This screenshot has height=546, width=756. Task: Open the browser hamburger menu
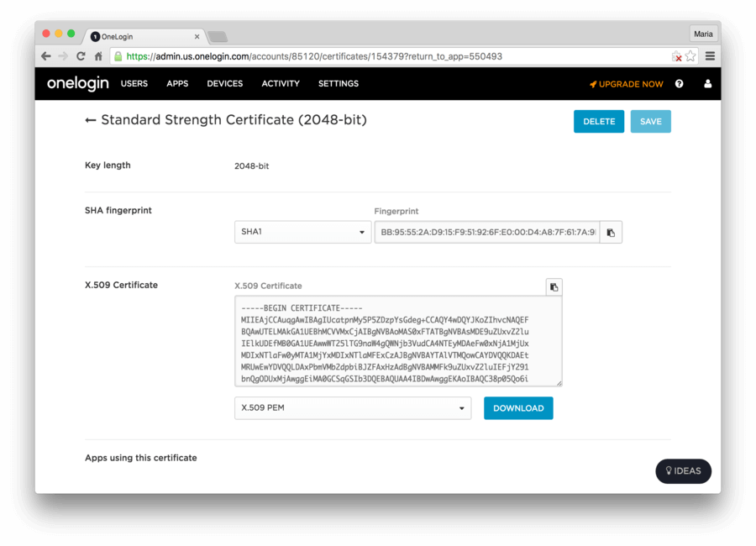coord(709,55)
